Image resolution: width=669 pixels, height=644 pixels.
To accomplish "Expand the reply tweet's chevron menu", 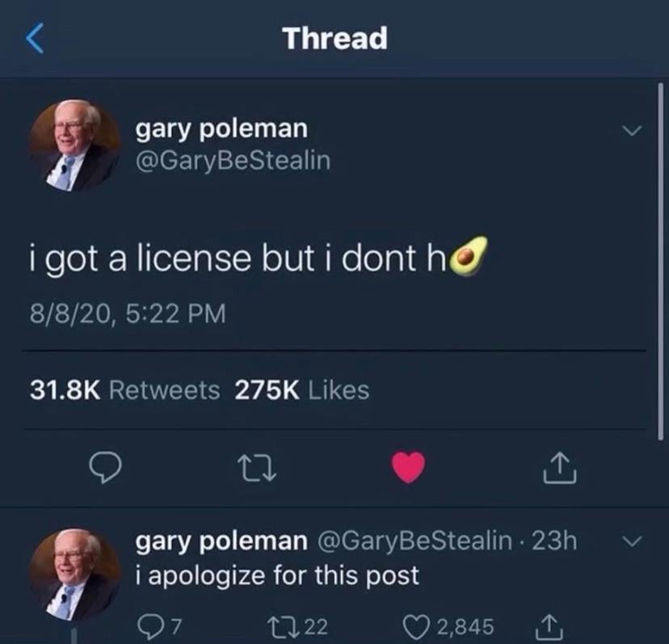I will (x=632, y=541).
